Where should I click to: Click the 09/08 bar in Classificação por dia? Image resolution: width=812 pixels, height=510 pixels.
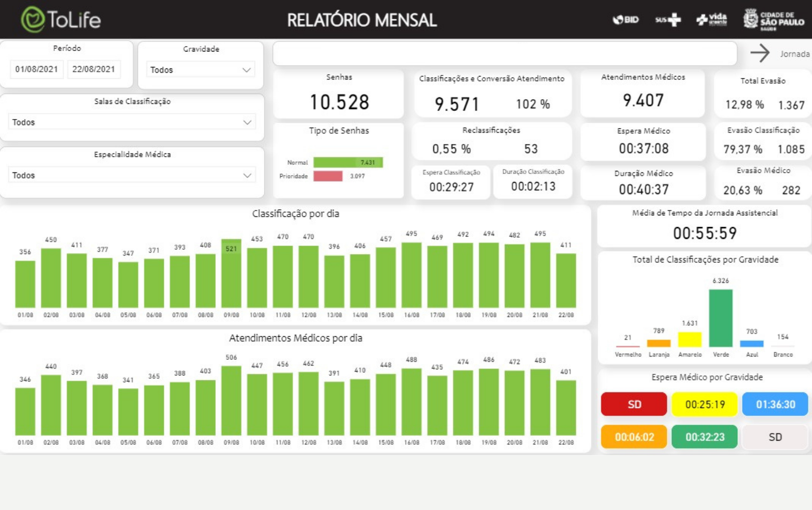tap(231, 273)
